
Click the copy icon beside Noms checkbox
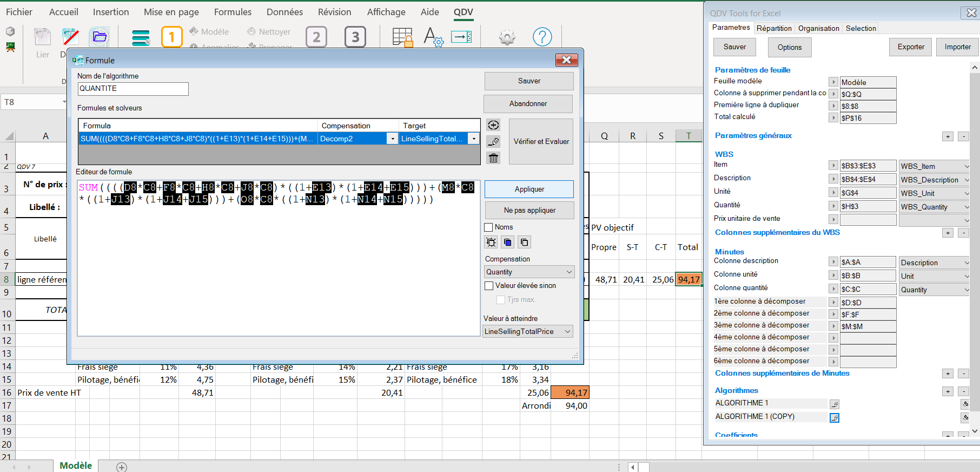(x=524, y=242)
